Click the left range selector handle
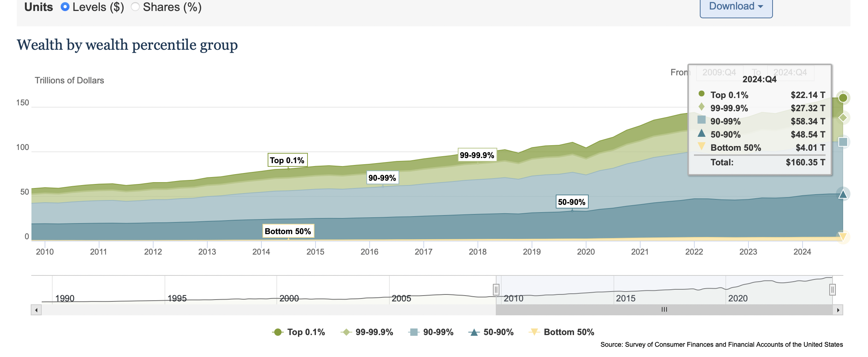The image size is (868, 357). tap(496, 290)
